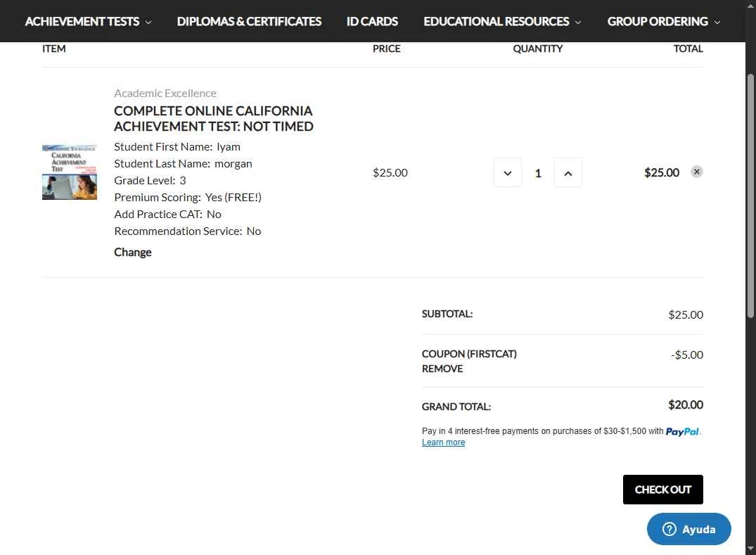Open the Achievement Tests menu

tap(88, 22)
